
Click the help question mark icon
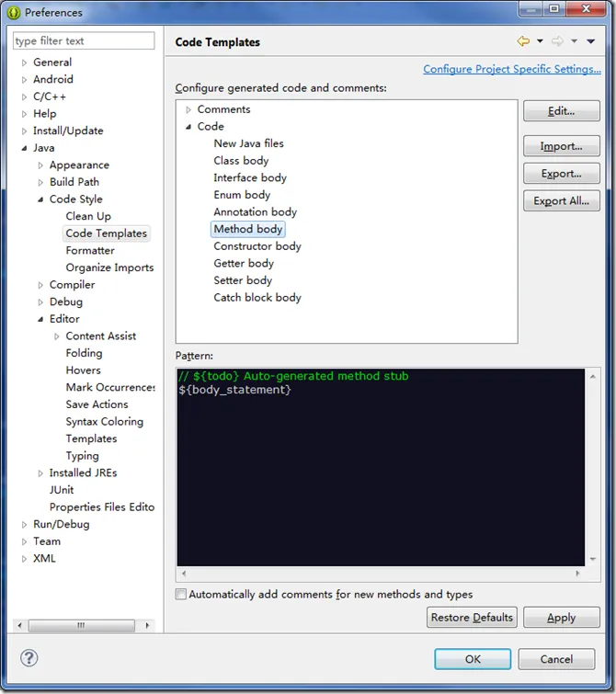pyautogui.click(x=29, y=658)
